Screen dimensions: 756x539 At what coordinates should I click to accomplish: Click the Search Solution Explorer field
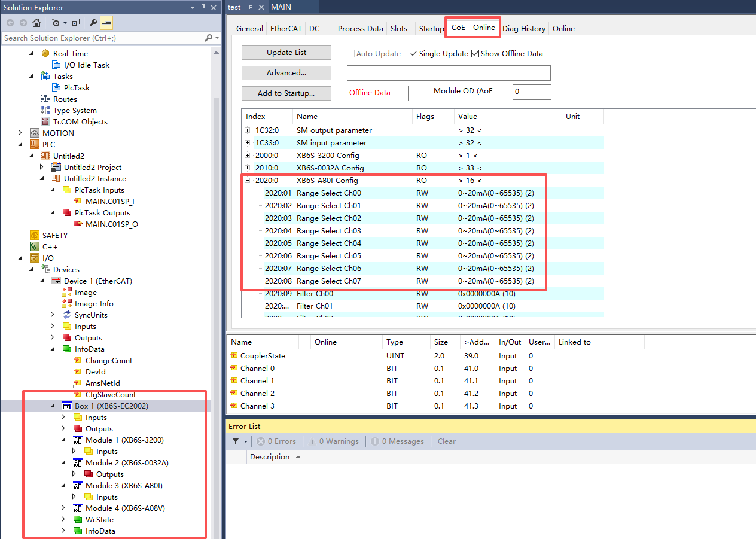pyautogui.click(x=102, y=38)
